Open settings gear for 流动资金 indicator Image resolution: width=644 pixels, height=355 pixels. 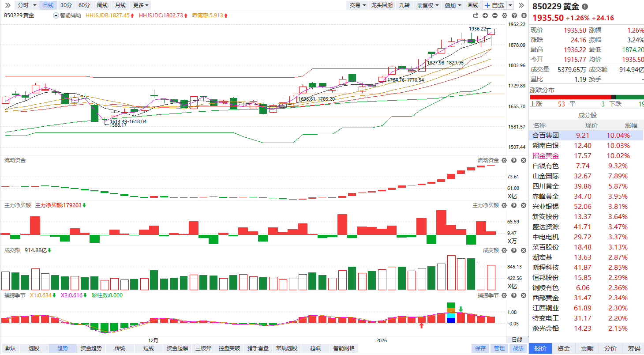click(504, 160)
